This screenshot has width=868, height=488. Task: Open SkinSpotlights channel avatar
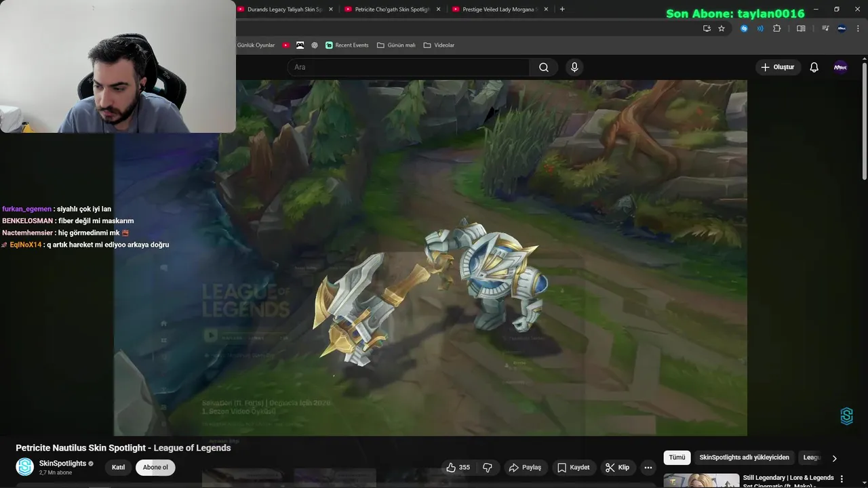25,467
